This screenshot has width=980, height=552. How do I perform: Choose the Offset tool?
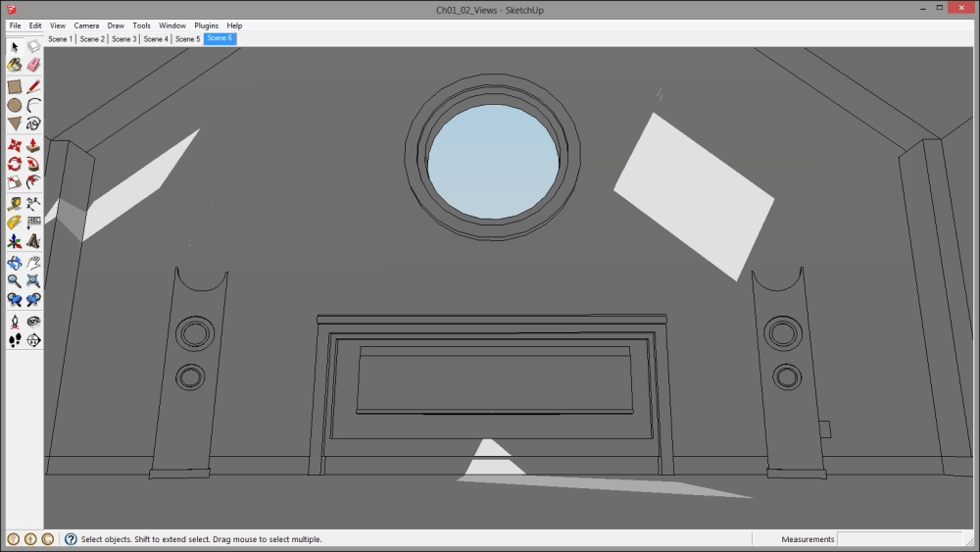pyautogui.click(x=33, y=182)
